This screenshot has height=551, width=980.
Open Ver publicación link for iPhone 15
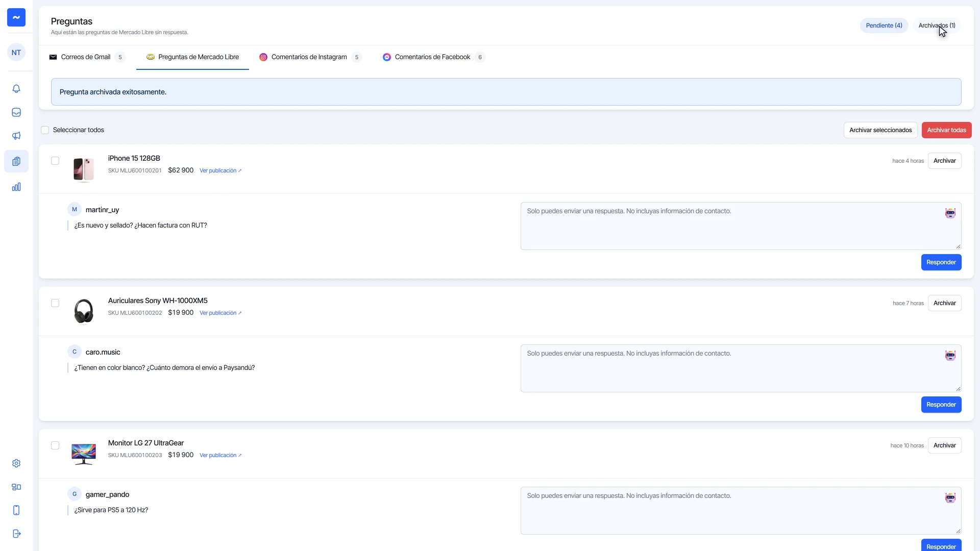coord(220,170)
